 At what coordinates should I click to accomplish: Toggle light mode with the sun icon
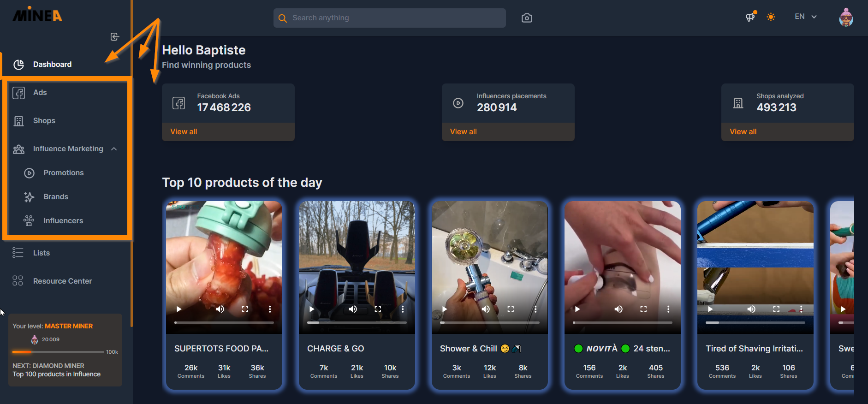pyautogui.click(x=771, y=17)
